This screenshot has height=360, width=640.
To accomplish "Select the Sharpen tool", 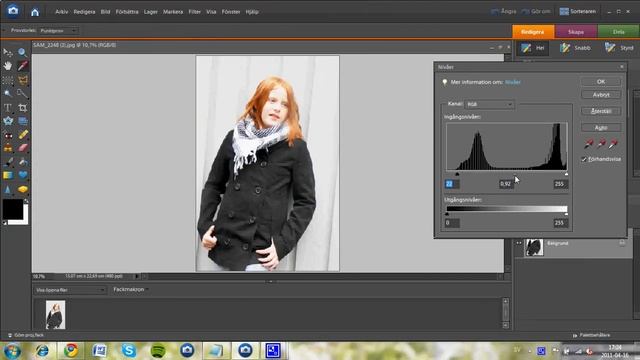I will pos(8,189).
